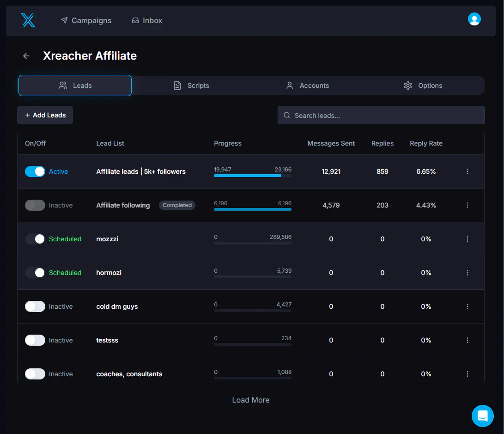Click the Completed badge

pos(177,205)
